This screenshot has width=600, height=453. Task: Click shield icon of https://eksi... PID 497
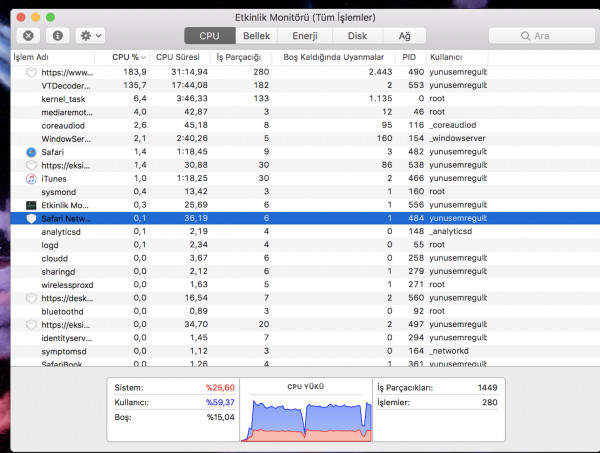tap(31, 325)
